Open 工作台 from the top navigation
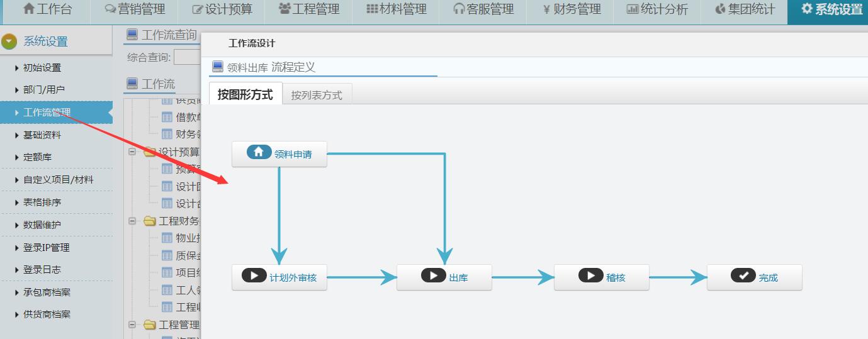 click(x=47, y=9)
